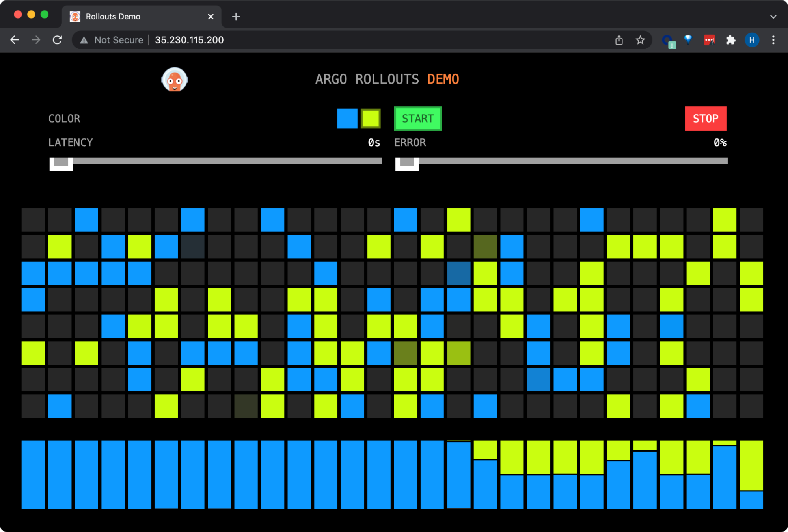788x532 pixels.
Task: Open the extensions puzzle icon
Action: (x=730, y=40)
